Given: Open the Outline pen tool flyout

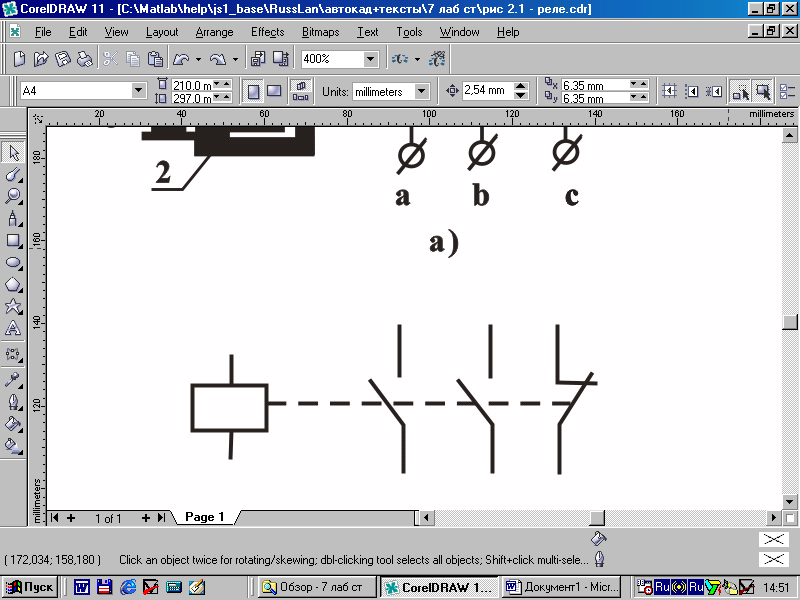Looking at the screenshot, I should click(14, 402).
